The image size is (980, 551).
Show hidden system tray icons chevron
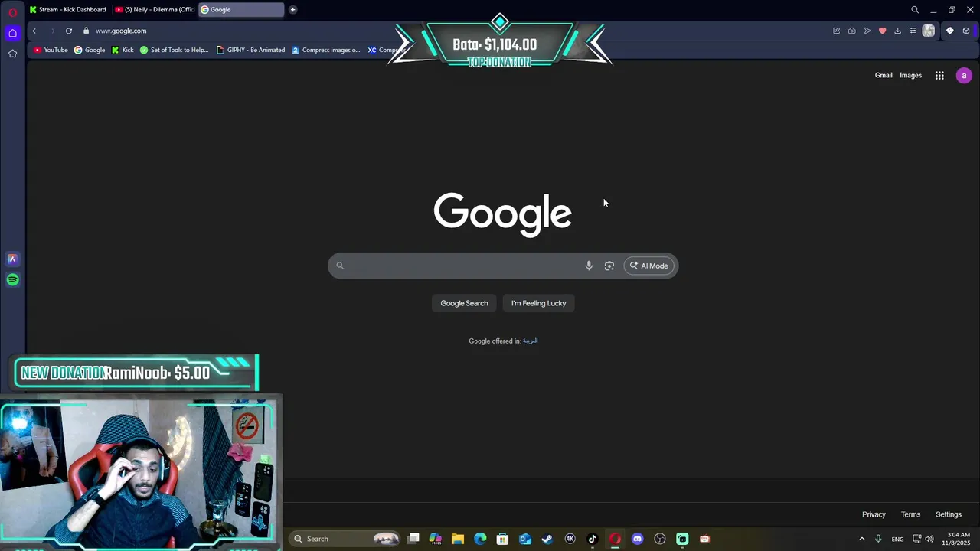861,539
